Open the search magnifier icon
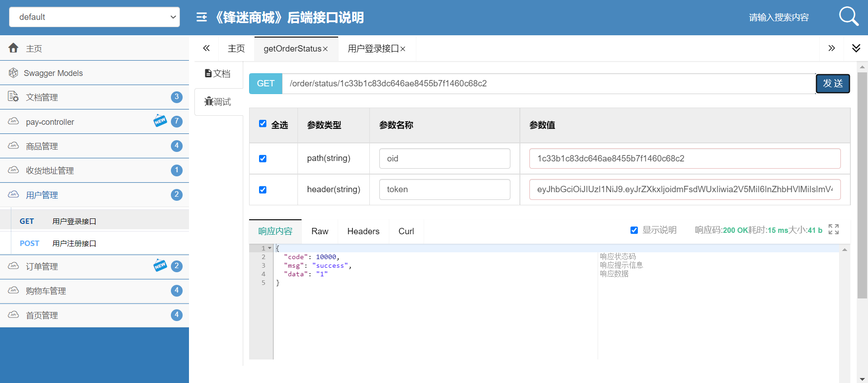This screenshot has width=868, height=383. [849, 17]
